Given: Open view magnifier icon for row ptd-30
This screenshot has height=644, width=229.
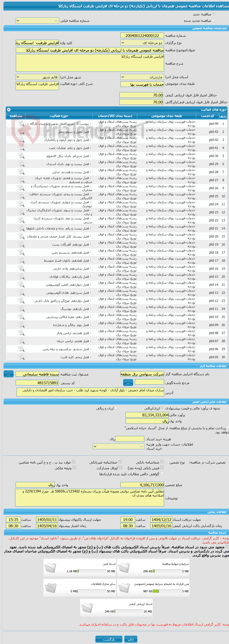Looking at the screenshot, I should pos(21,156).
